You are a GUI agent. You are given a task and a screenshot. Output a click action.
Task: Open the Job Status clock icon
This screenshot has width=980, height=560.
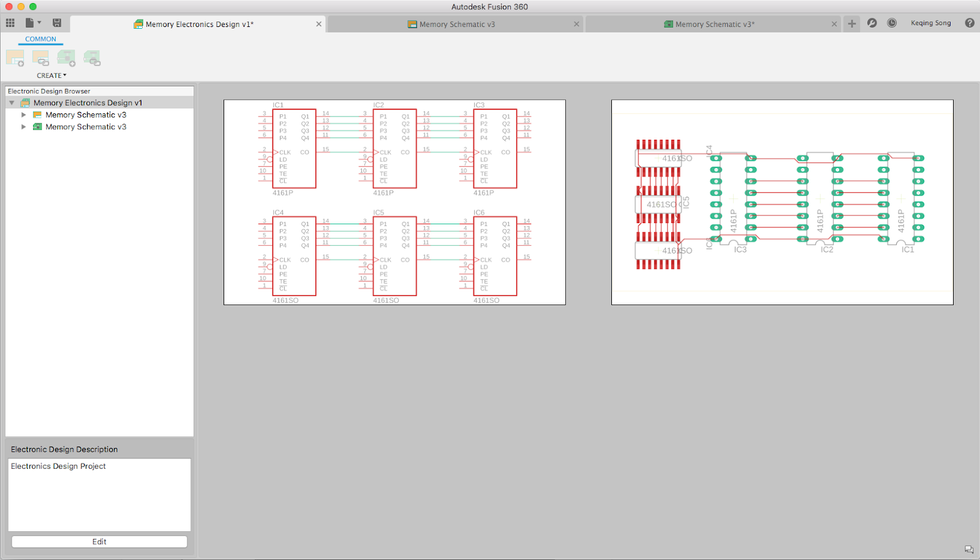892,23
